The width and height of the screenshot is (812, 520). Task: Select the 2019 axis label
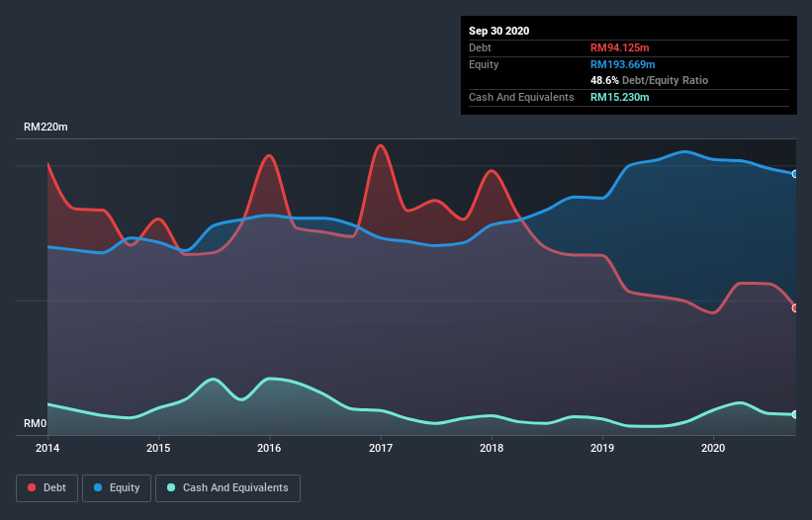602,448
